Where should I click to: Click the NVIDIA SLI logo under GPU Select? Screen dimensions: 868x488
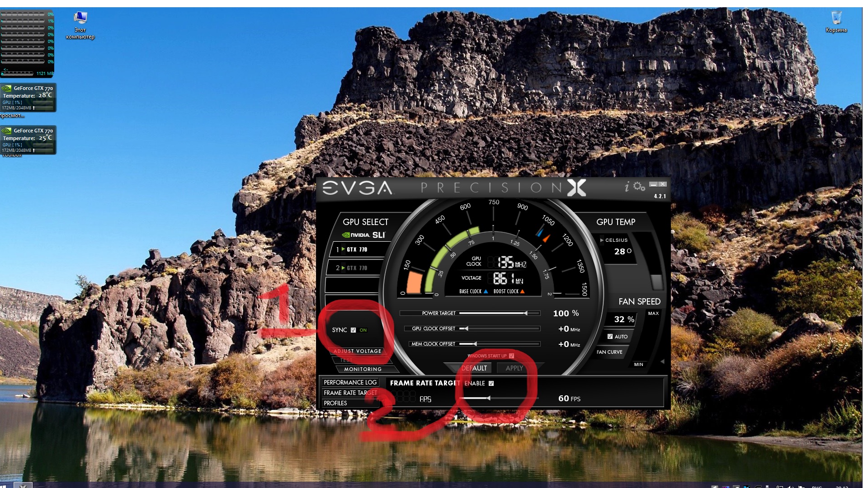(x=364, y=235)
